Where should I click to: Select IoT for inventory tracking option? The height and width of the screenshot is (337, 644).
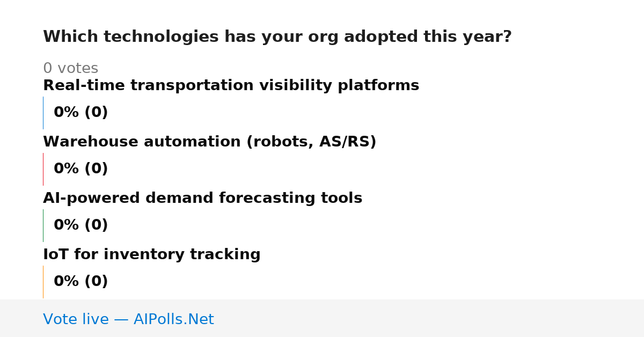tap(151, 255)
